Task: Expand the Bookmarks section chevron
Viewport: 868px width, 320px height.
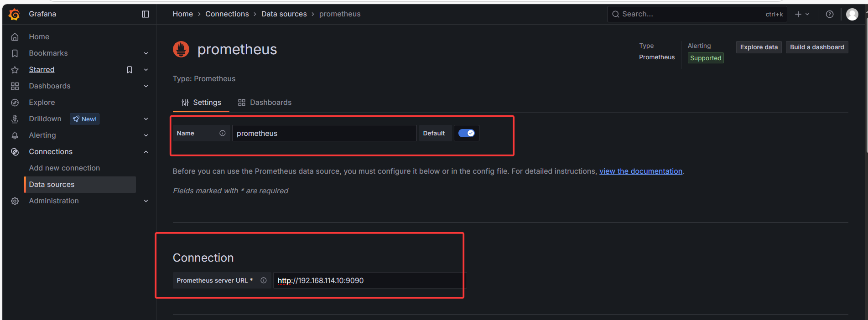Action: tap(146, 53)
